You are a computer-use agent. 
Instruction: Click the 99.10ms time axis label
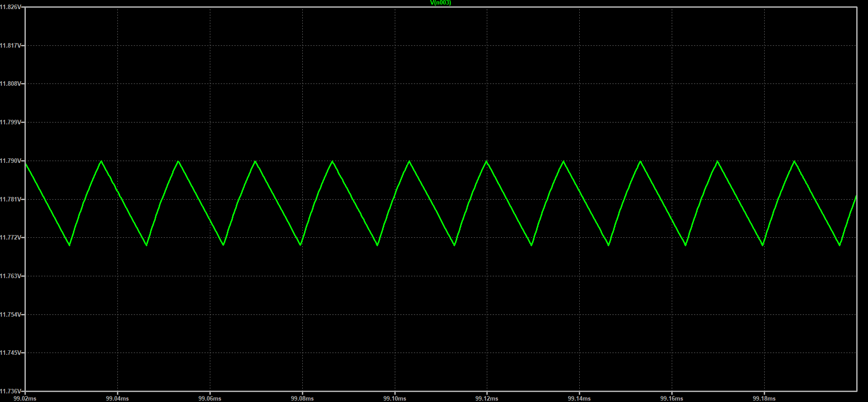pos(395,398)
